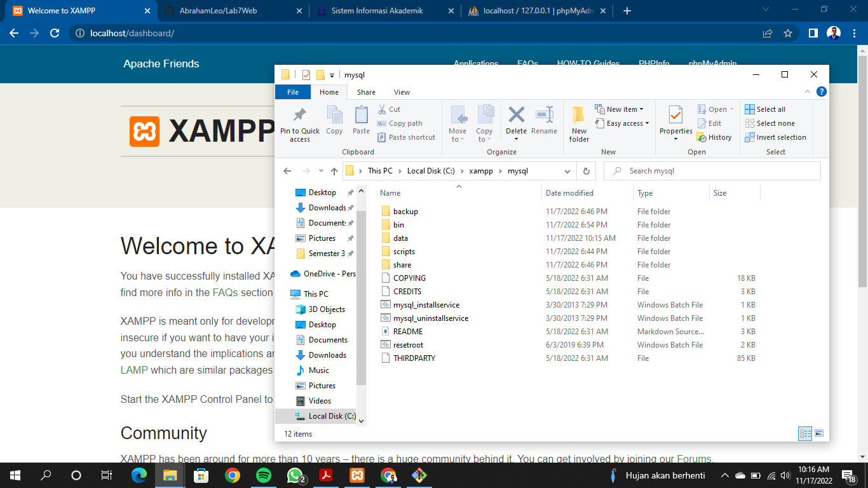The height and width of the screenshot is (488, 868).
Task: Click the Delete red X icon
Action: click(516, 114)
